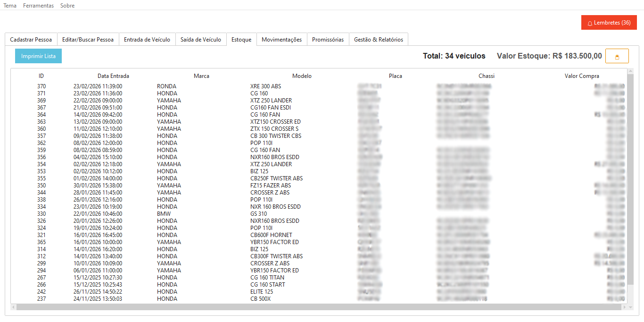Viewport: 644px width, 322px height.
Task: Switch to the Movimentações tab
Action: point(281,40)
